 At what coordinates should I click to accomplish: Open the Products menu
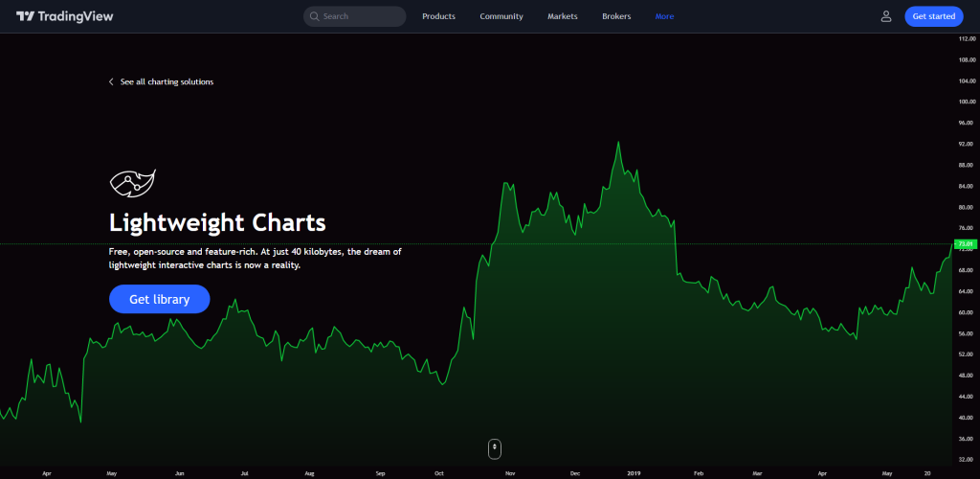click(438, 16)
